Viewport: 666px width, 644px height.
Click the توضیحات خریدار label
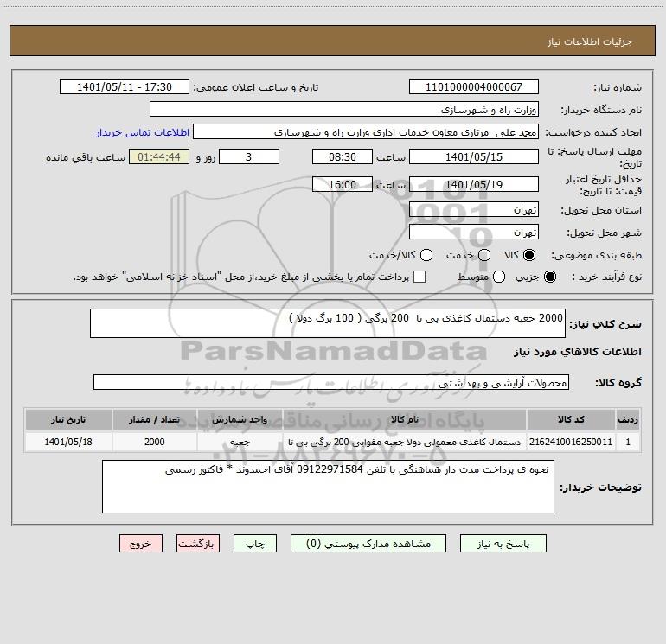[x=600, y=488]
